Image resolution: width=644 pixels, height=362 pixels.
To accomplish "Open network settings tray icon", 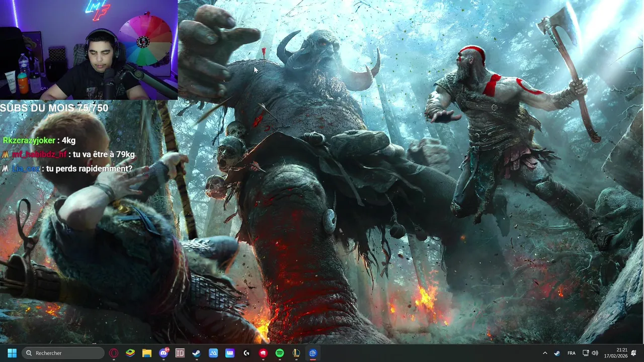I will [x=586, y=353].
